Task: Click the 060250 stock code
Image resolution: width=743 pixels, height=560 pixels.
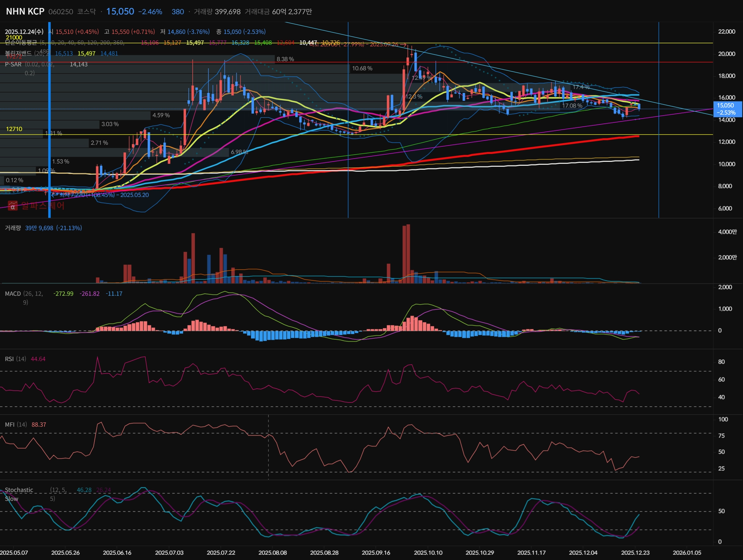Action: (x=61, y=12)
